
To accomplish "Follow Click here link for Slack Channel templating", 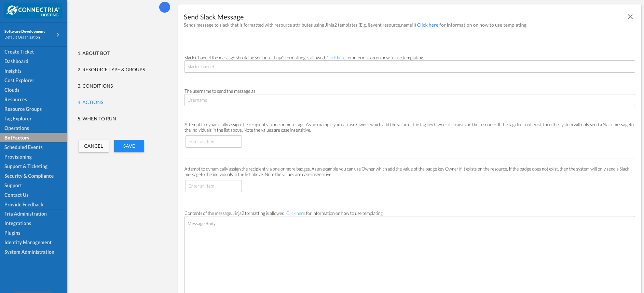I will point(336,58).
